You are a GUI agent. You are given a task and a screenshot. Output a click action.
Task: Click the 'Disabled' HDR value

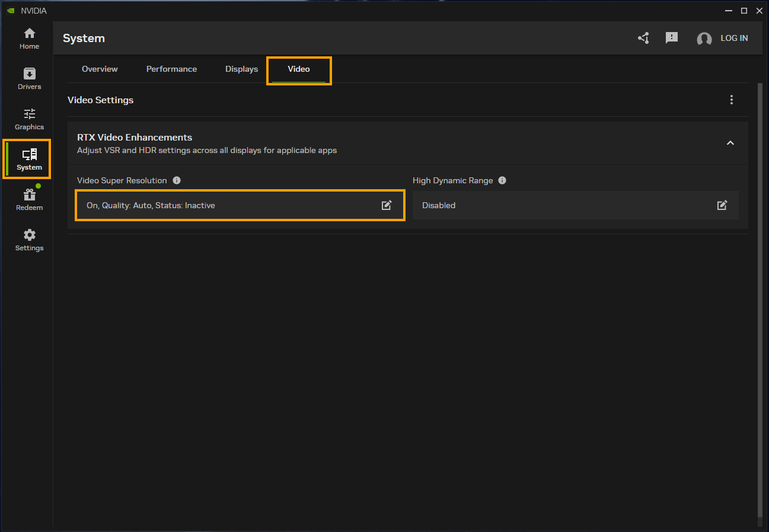(x=439, y=205)
